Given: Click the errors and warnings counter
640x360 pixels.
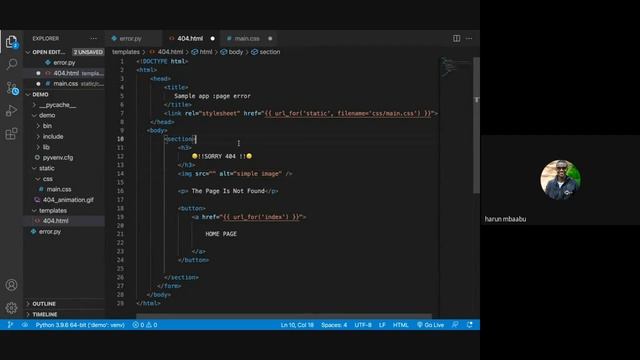Looking at the screenshot, I should [145, 325].
